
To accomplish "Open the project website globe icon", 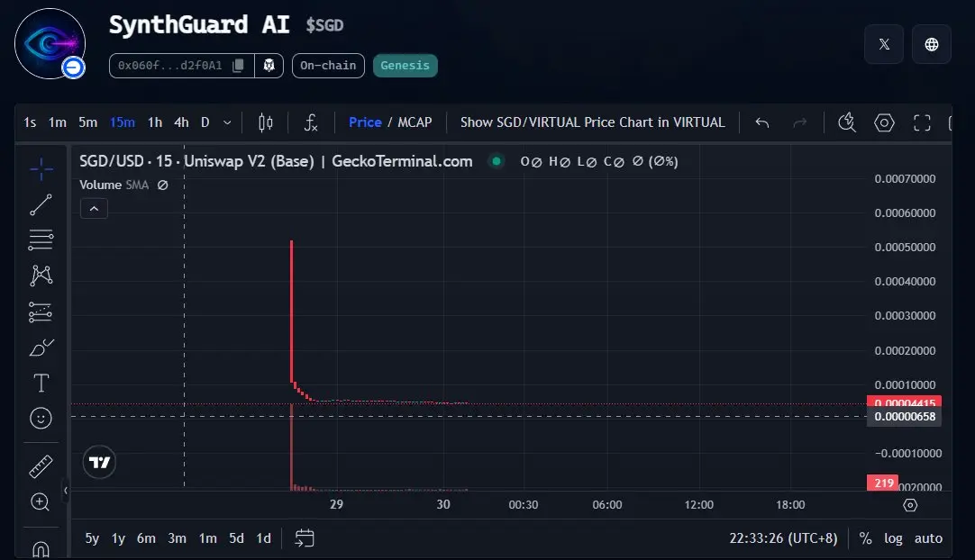I will tap(932, 44).
